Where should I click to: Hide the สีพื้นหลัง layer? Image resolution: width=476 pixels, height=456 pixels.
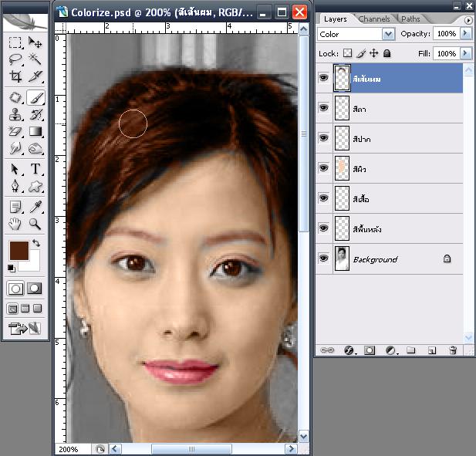point(323,228)
